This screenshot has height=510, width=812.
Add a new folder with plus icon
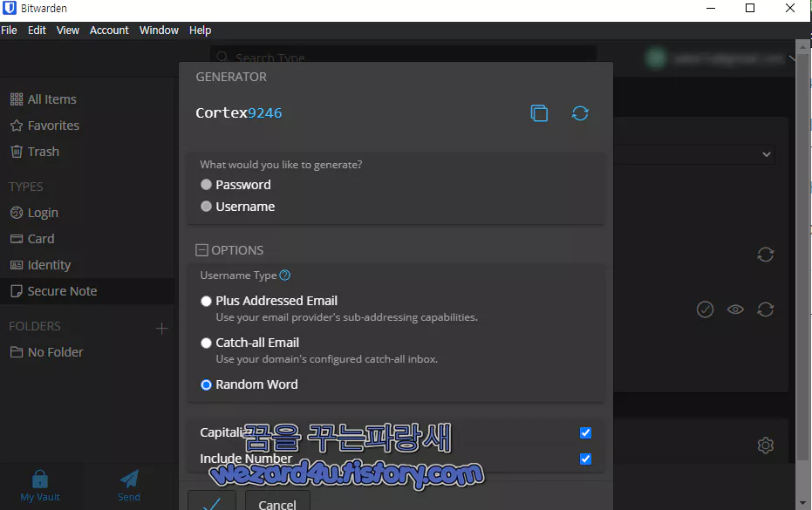(x=161, y=329)
